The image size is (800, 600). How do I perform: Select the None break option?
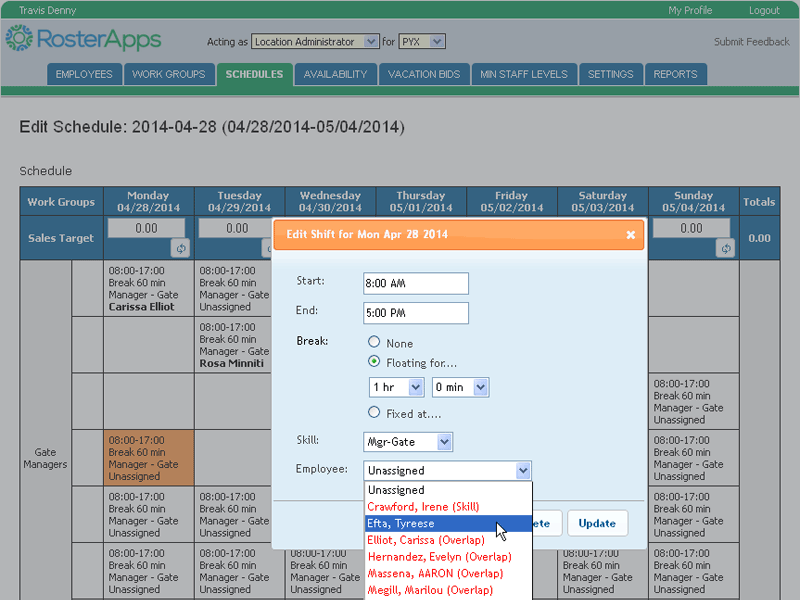pyautogui.click(x=375, y=342)
